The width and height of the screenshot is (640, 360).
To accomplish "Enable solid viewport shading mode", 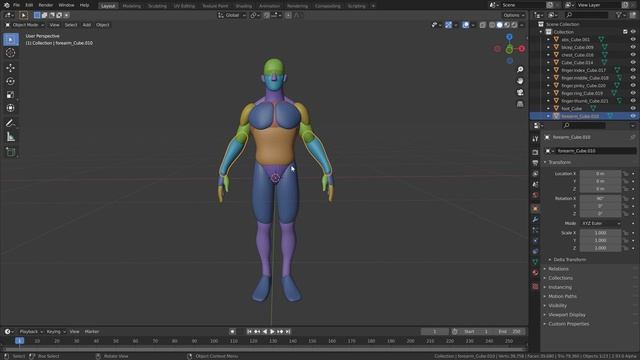I will tap(500, 25).
